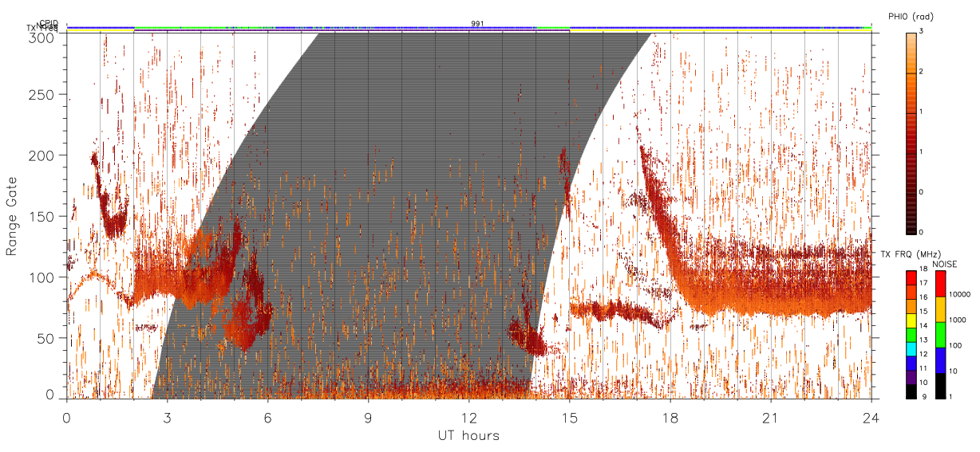Image resolution: width=980 pixels, height=452 pixels.
Task: Click the '1000' NOISE scale label
Action: pos(956,321)
